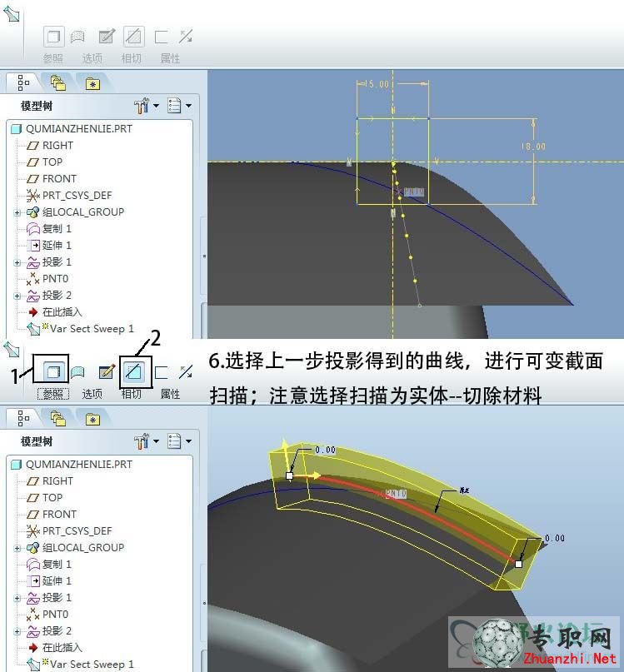The height and width of the screenshot is (672, 624).
Task: Open 参照 tab in the lower dashboard
Action: pyautogui.click(x=53, y=393)
